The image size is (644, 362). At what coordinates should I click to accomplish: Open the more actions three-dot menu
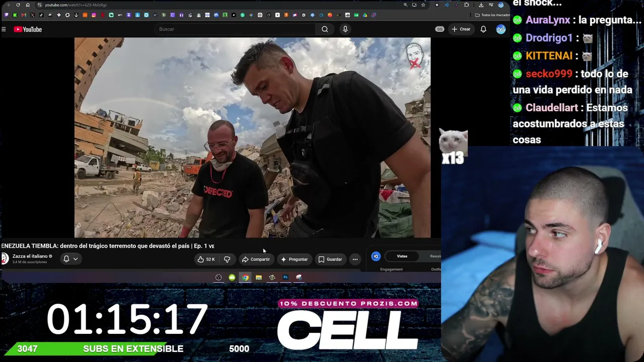click(355, 259)
